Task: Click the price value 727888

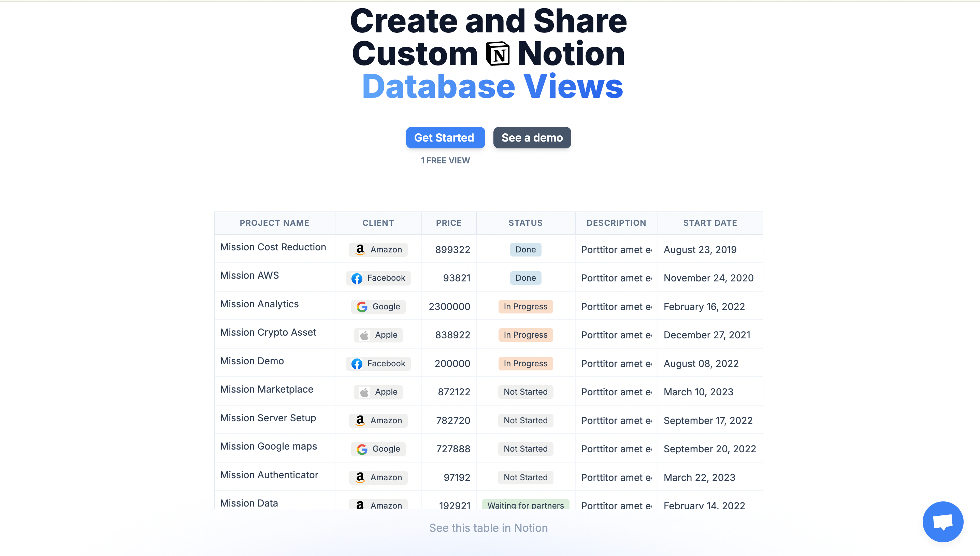Action: coord(453,449)
